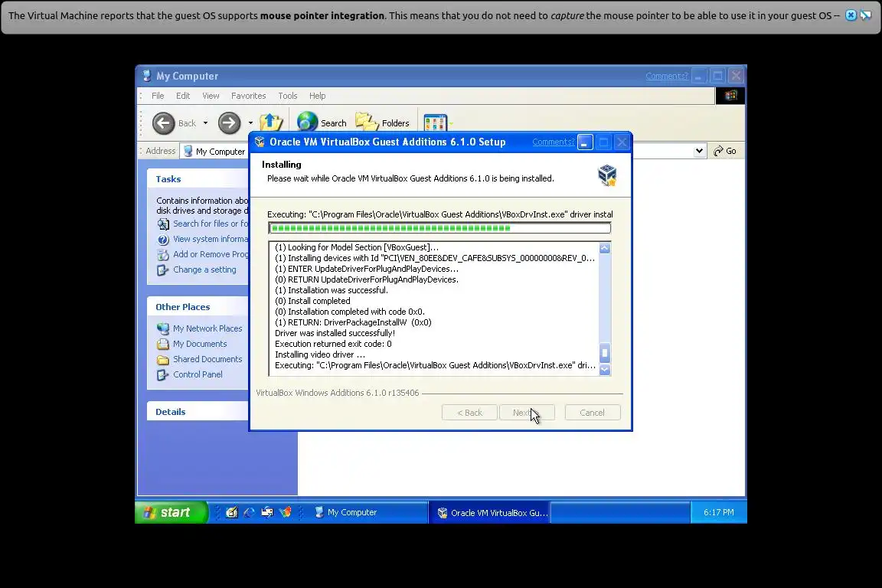Open Shared Documents in Other Places
The height and width of the screenshot is (588, 882).
(207, 359)
